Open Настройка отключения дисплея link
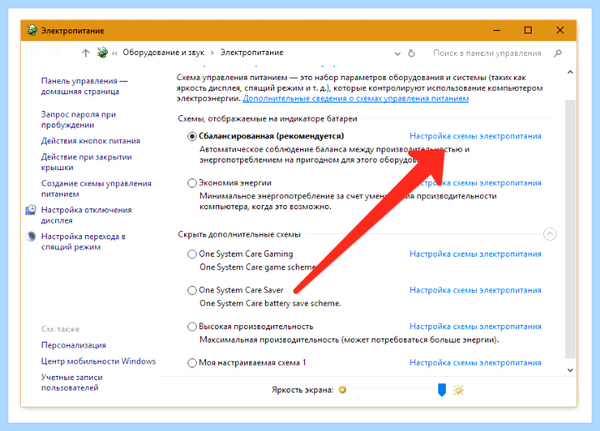This screenshot has width=600, height=431. click(86, 215)
